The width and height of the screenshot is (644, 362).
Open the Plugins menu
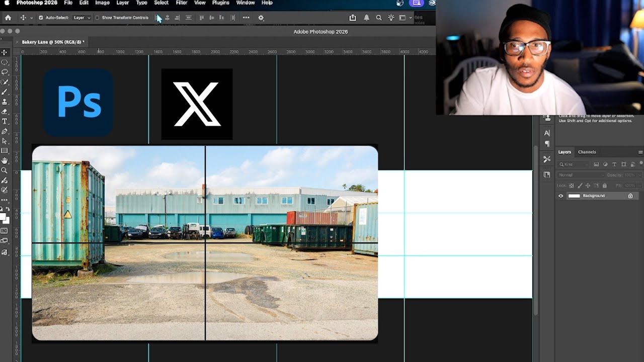tap(220, 3)
